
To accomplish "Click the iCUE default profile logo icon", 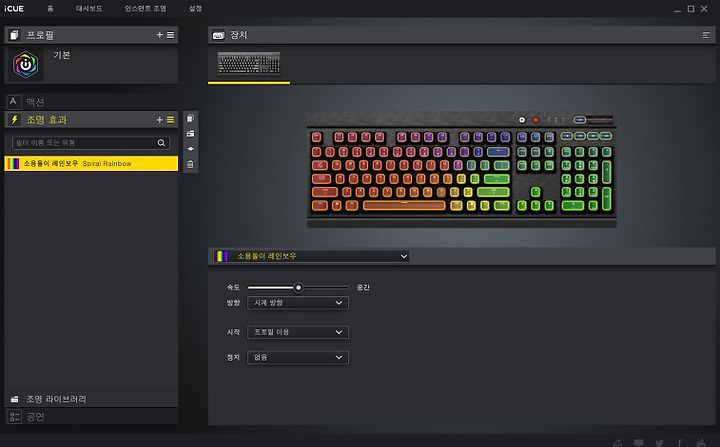I will coord(26,65).
